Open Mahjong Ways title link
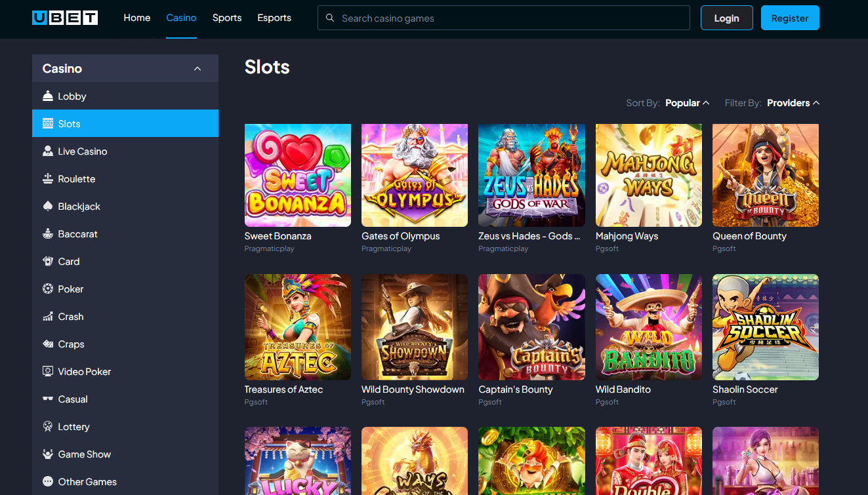This screenshot has height=495, width=868. click(x=627, y=236)
